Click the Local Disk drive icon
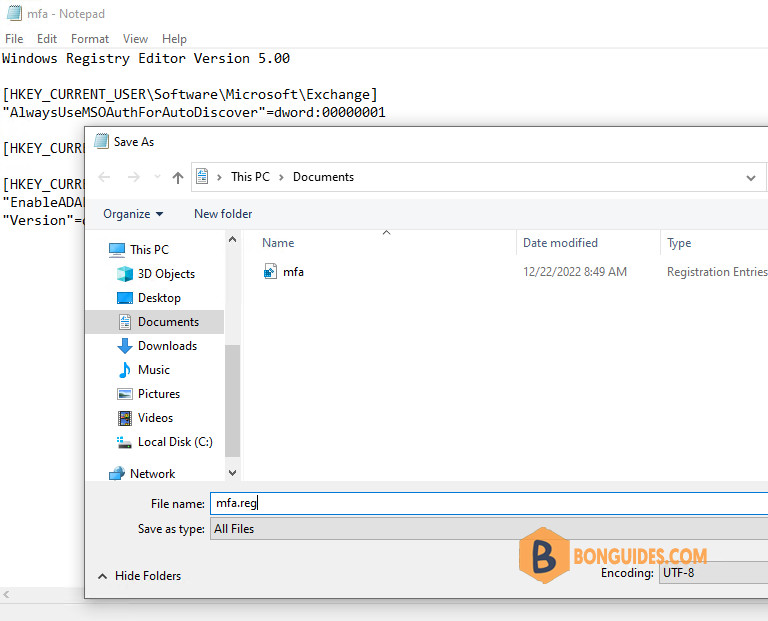This screenshot has width=768, height=621. click(124, 442)
